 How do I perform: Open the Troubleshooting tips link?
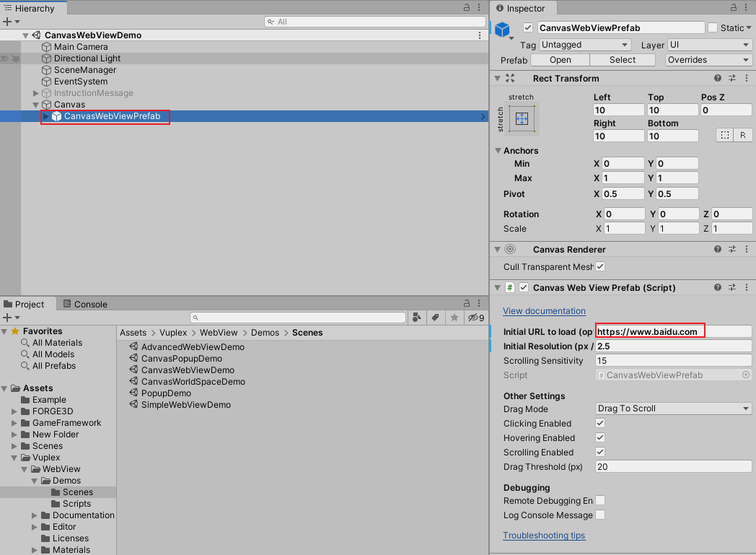click(x=544, y=536)
